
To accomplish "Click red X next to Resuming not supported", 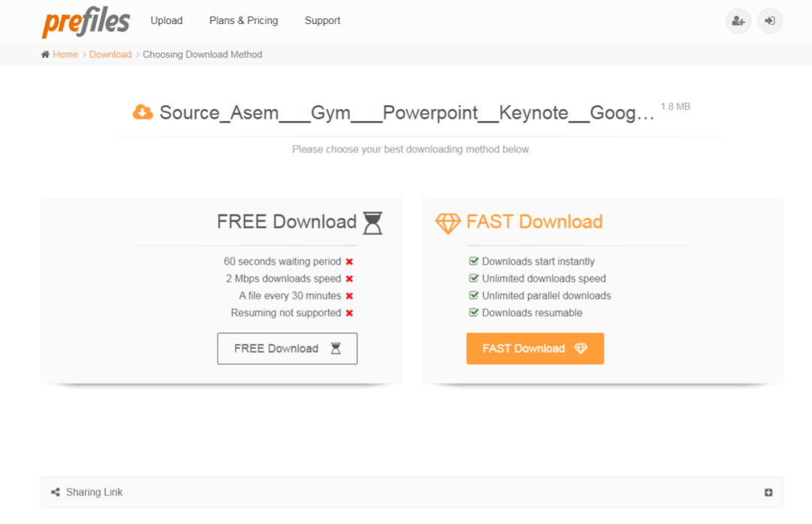I will 350,313.
